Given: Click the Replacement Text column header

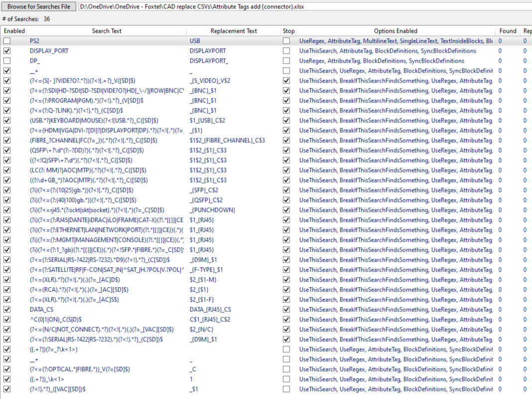Looking at the screenshot, I should pos(234,31).
